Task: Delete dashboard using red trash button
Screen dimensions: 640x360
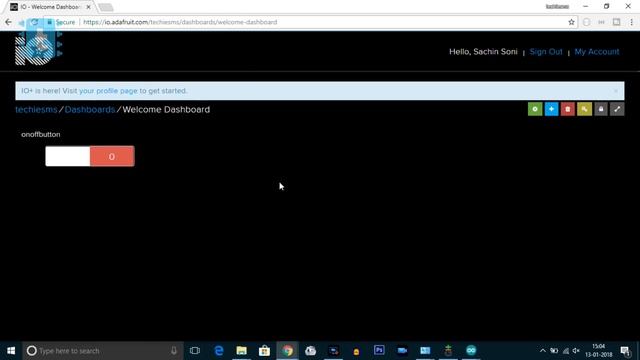Action: point(568,109)
